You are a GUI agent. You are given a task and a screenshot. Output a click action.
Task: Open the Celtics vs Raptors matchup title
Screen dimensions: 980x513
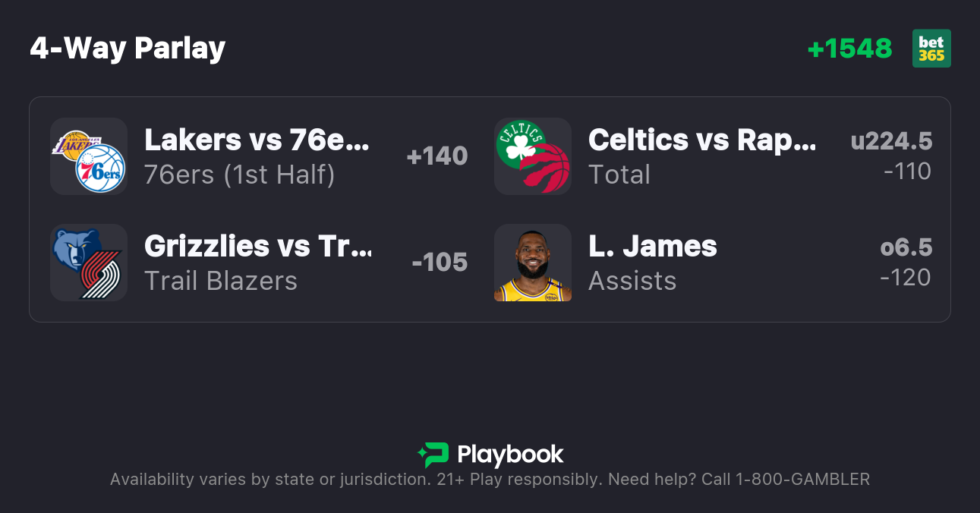click(x=702, y=140)
